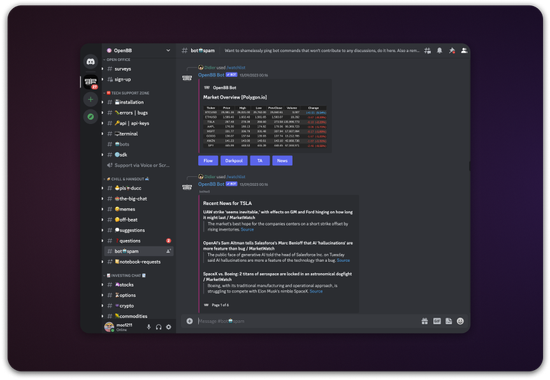The image size is (550, 380).
Task: Open Discord direct messages home icon
Action: (90, 62)
